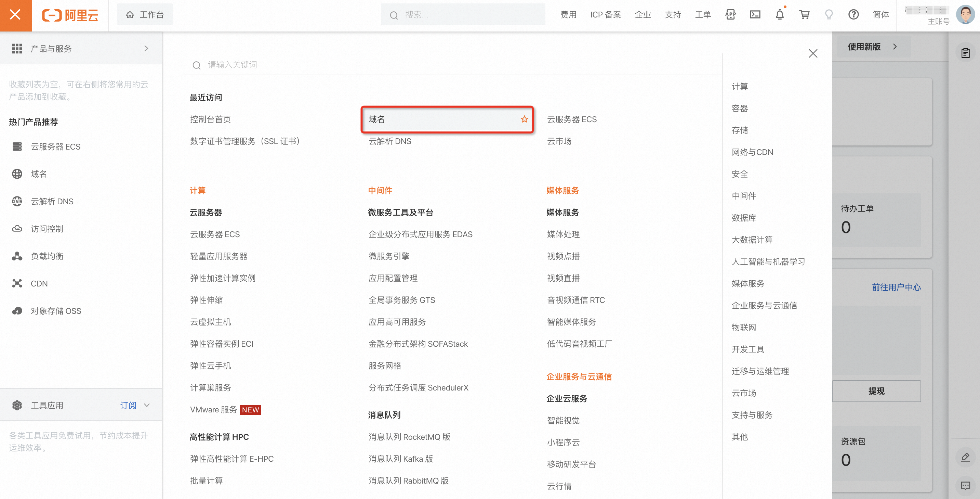Expand the 产品与服务 chevron

click(x=146, y=49)
